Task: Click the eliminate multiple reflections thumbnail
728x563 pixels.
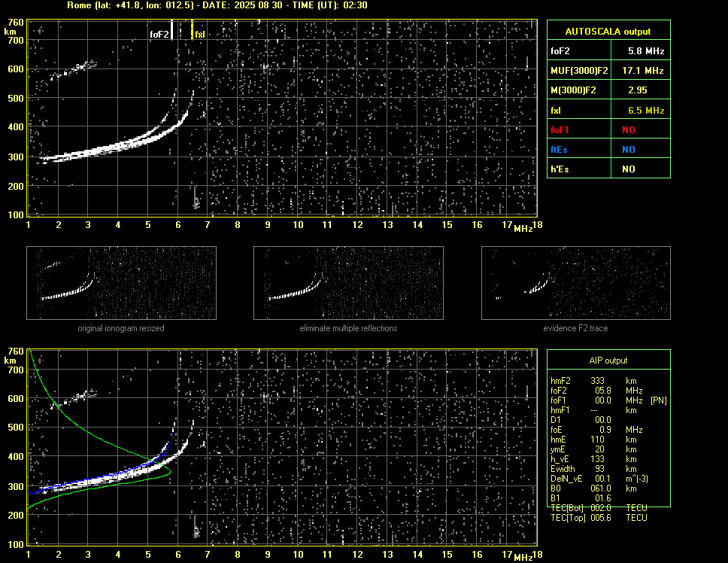Action: click(348, 283)
